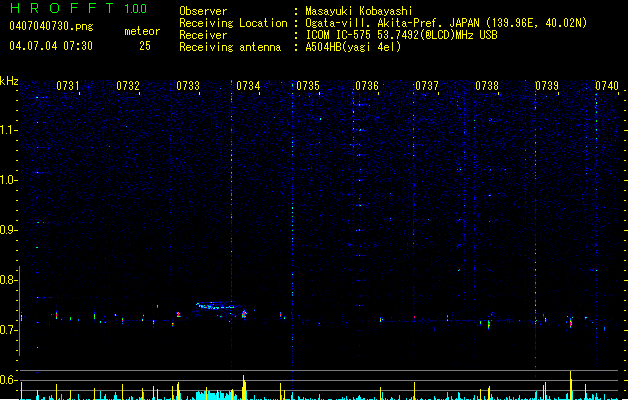Click the tallest yellow bar near 0739

(570, 385)
